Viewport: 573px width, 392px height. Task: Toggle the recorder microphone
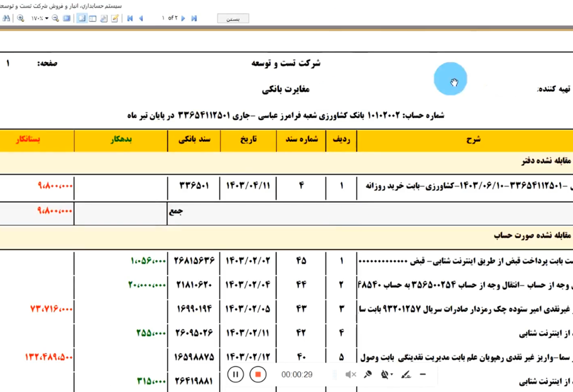(x=368, y=374)
